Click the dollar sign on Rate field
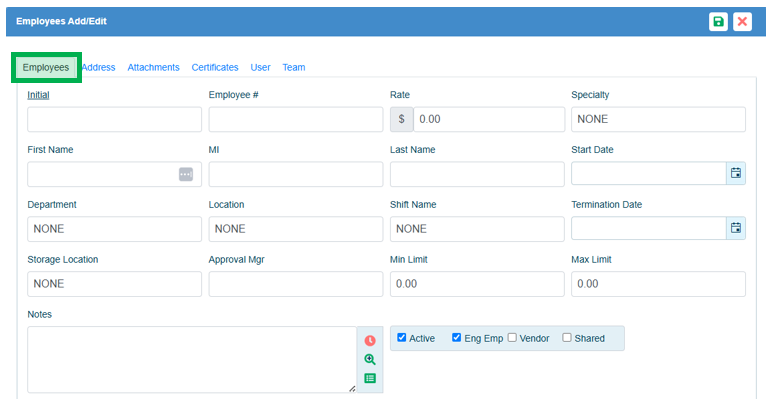Viewport: 769px width, 416px height. coord(402,119)
